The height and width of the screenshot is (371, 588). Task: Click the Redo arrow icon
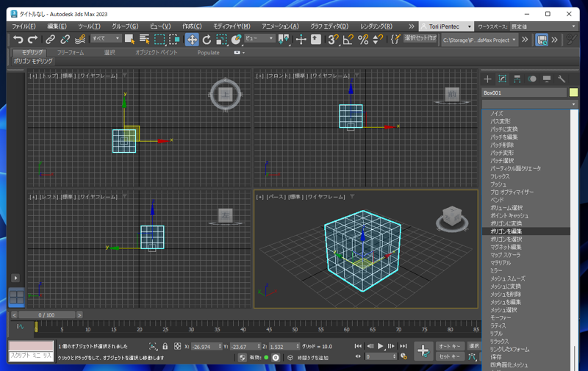33,40
